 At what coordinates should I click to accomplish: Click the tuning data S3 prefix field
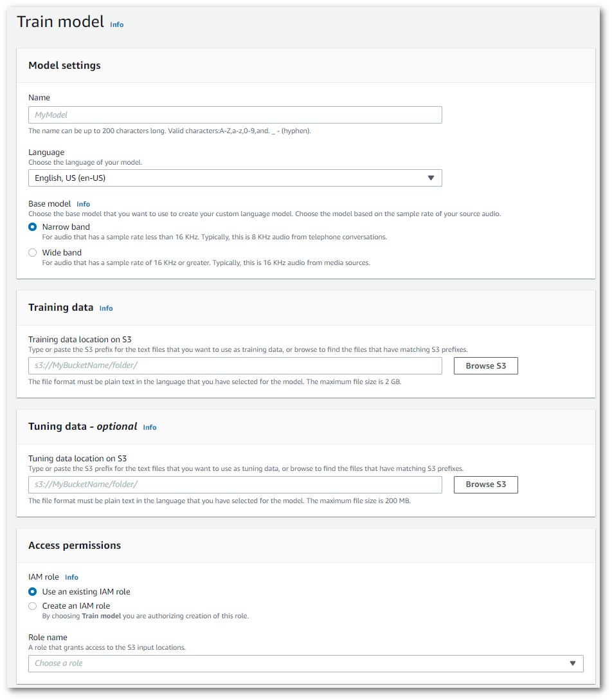pos(235,484)
